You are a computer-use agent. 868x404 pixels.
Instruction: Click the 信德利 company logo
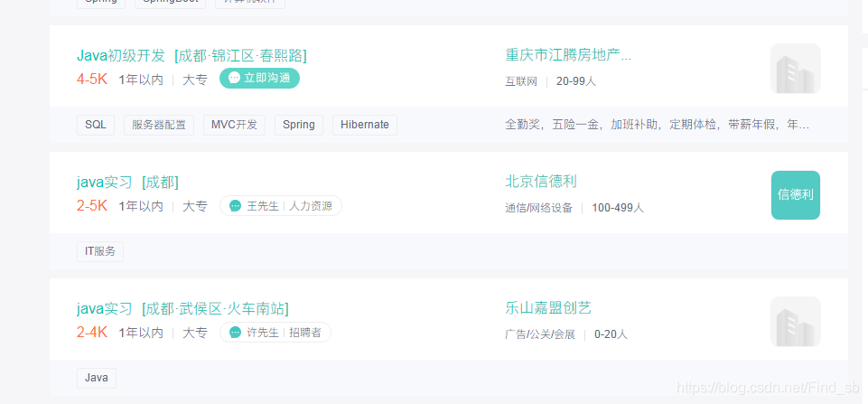point(795,195)
